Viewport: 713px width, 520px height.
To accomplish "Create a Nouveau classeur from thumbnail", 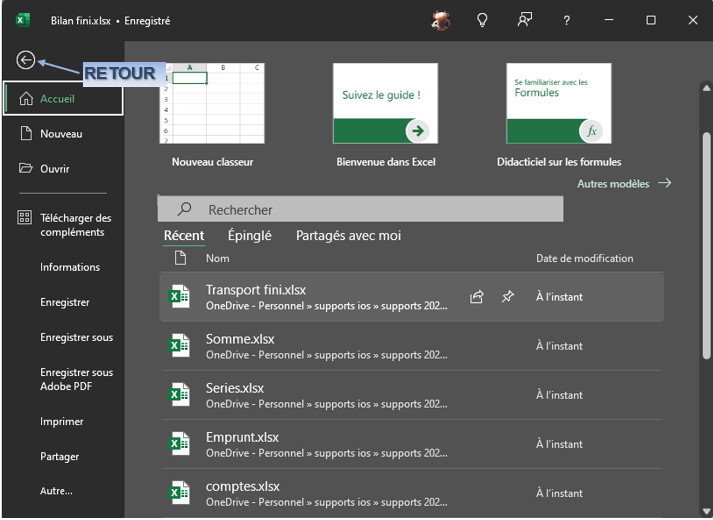I will [x=212, y=104].
